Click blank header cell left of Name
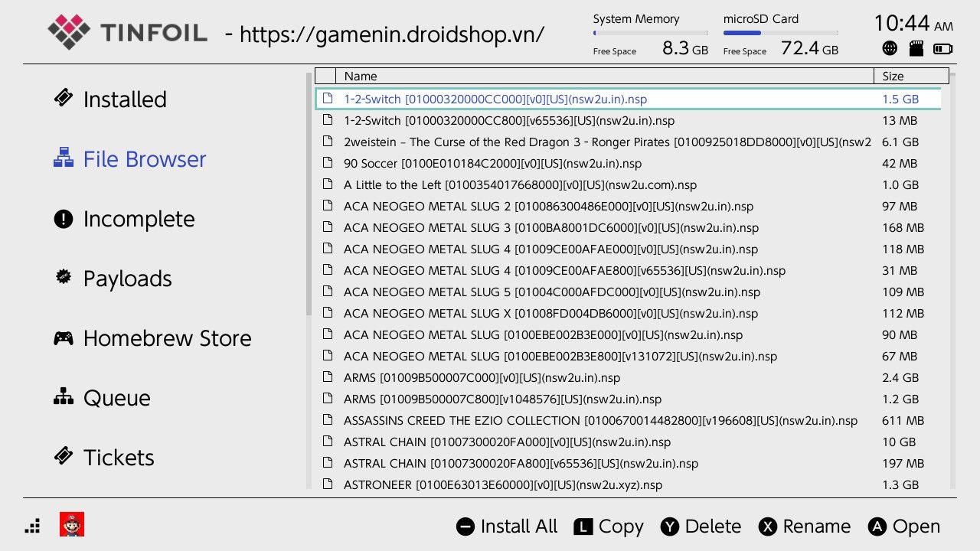Viewport: 980px width, 551px height. coord(325,76)
